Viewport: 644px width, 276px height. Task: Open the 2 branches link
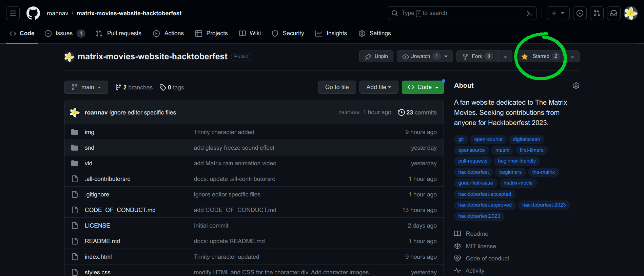coord(134,87)
